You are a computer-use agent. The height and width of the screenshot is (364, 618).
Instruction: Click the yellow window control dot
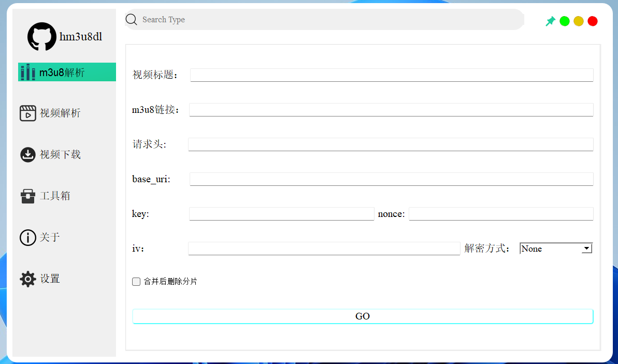point(579,21)
